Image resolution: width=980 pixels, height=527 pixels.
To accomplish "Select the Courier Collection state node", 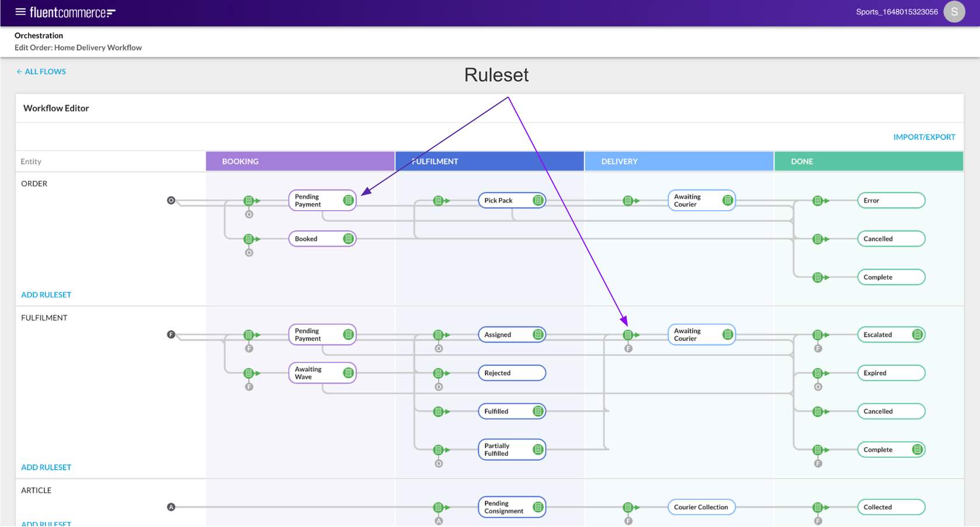I will [701, 507].
